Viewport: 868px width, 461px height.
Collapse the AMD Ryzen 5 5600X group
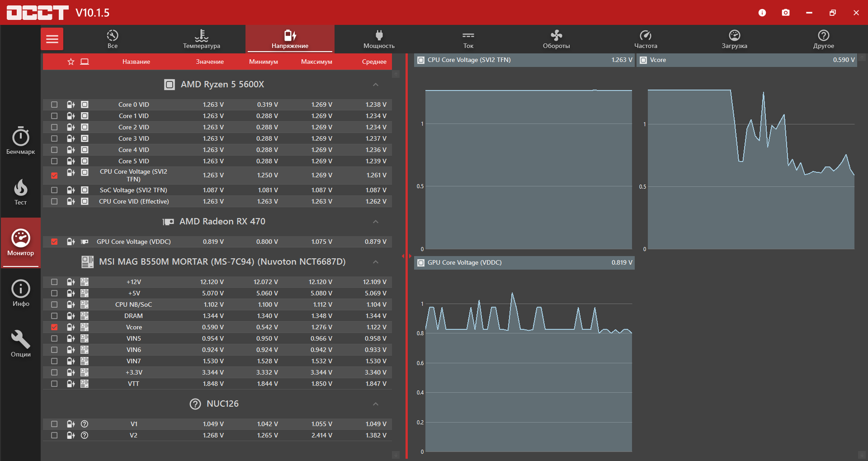pos(375,85)
